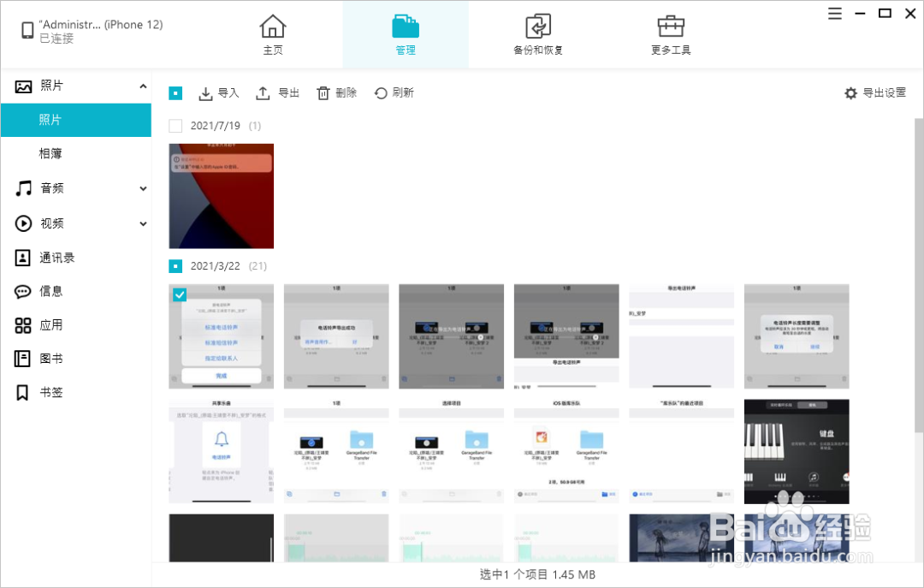The image size is (924, 588).
Task: Open the 主页 home tab
Action: [272, 35]
